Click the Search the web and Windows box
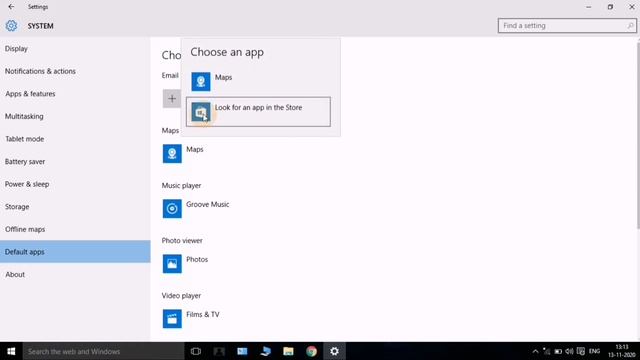 tap(103, 351)
